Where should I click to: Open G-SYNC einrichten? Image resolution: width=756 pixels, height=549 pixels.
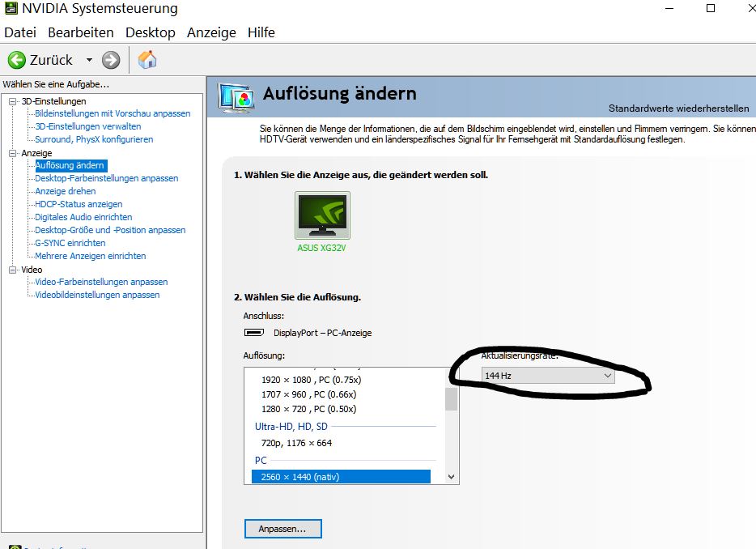pos(70,243)
